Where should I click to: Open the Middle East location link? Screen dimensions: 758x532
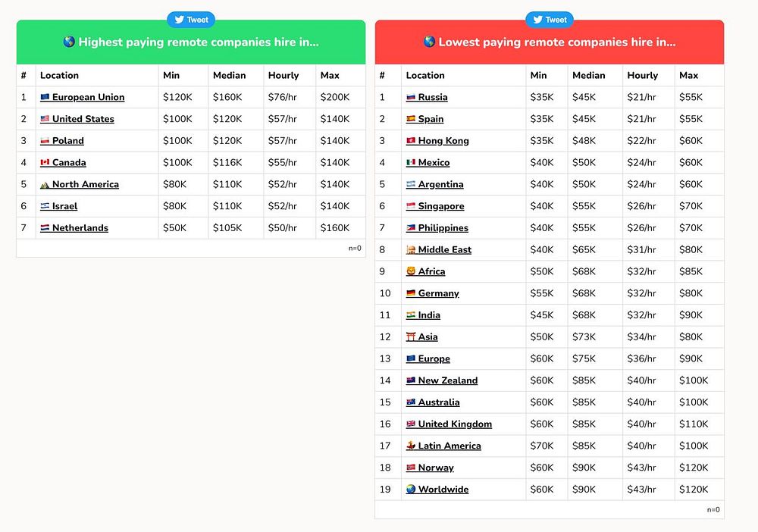click(445, 250)
